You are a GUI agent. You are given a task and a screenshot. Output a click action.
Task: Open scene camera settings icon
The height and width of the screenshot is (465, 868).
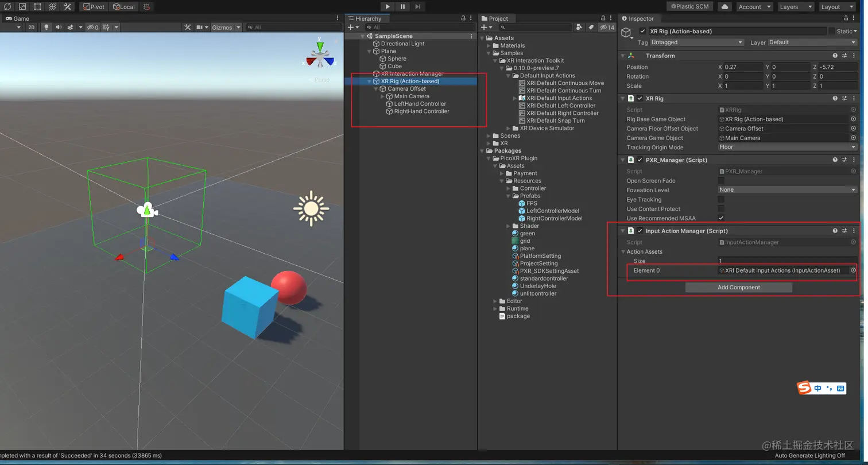point(200,27)
